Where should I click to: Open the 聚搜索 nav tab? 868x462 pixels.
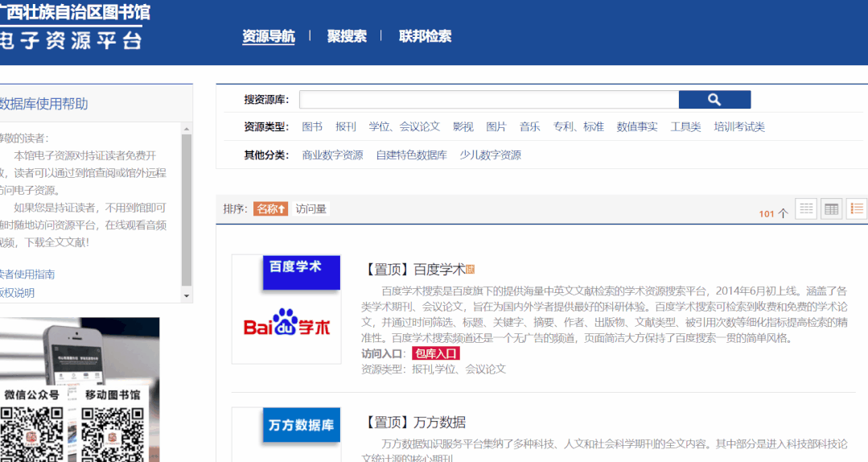pyautogui.click(x=347, y=36)
